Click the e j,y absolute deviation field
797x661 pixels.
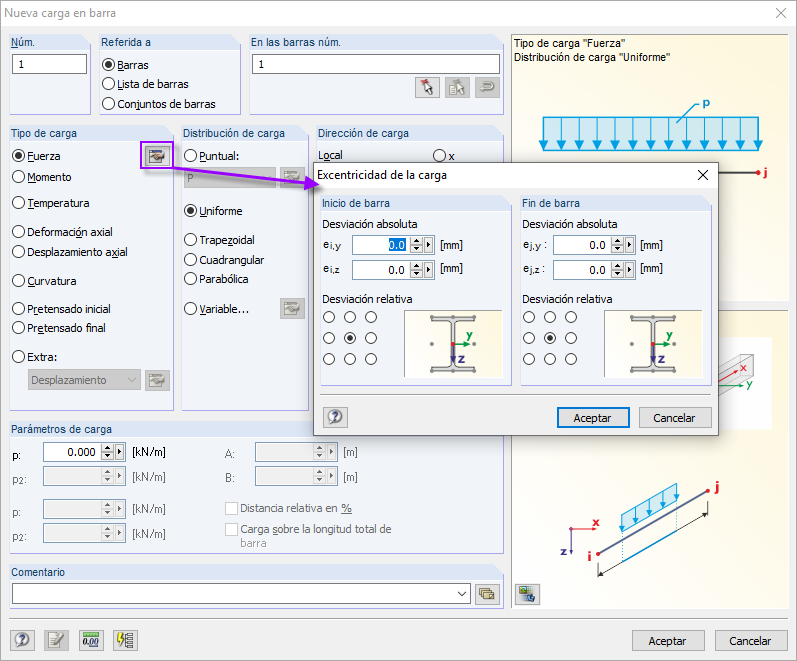pyautogui.click(x=582, y=245)
